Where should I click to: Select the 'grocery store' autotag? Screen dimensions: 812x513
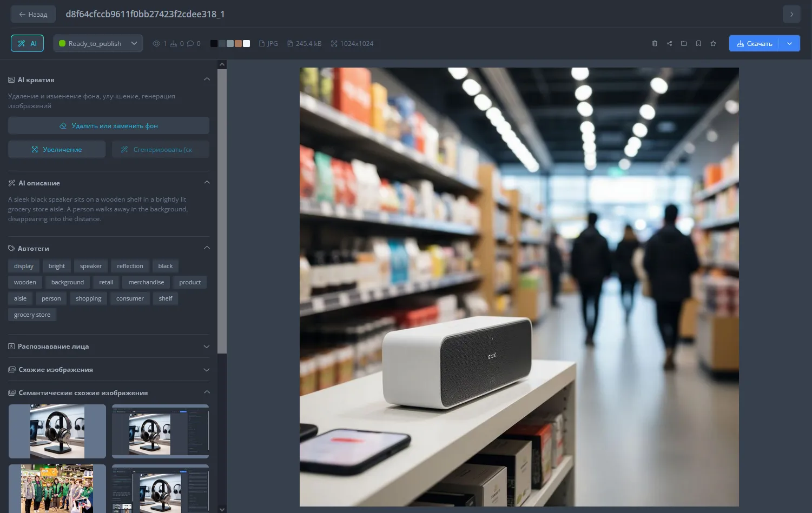[32, 315]
